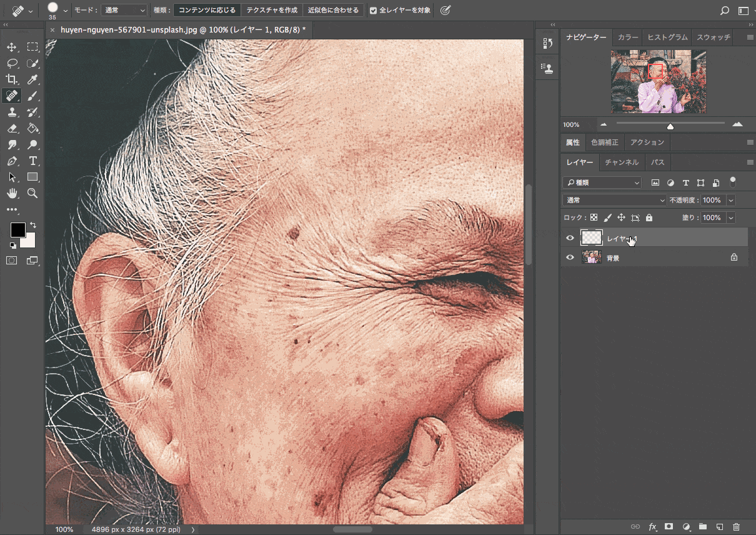Hide the レイヤー 1 layer
756x535 pixels.
click(570, 237)
